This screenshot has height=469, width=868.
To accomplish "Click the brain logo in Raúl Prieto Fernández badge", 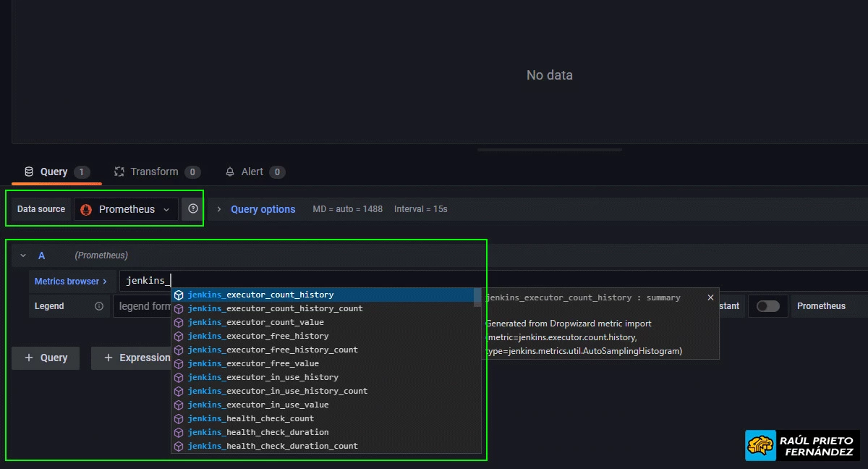I will (x=760, y=445).
